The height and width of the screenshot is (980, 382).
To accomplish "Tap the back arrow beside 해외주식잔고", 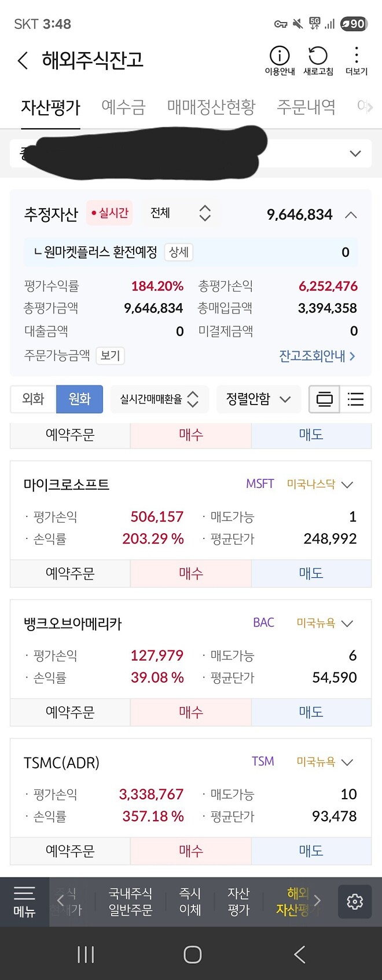I will click(23, 60).
